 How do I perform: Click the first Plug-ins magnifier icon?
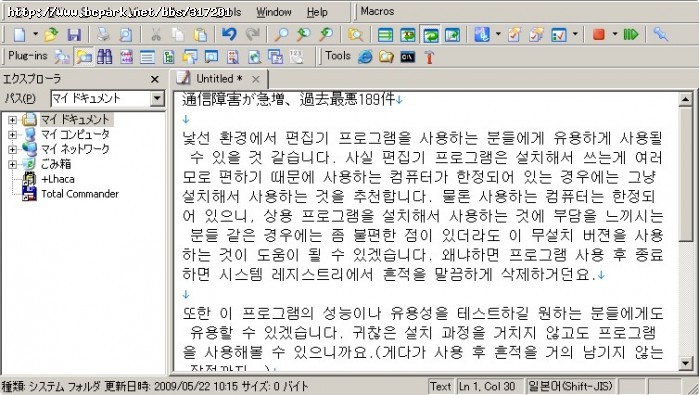click(x=62, y=57)
